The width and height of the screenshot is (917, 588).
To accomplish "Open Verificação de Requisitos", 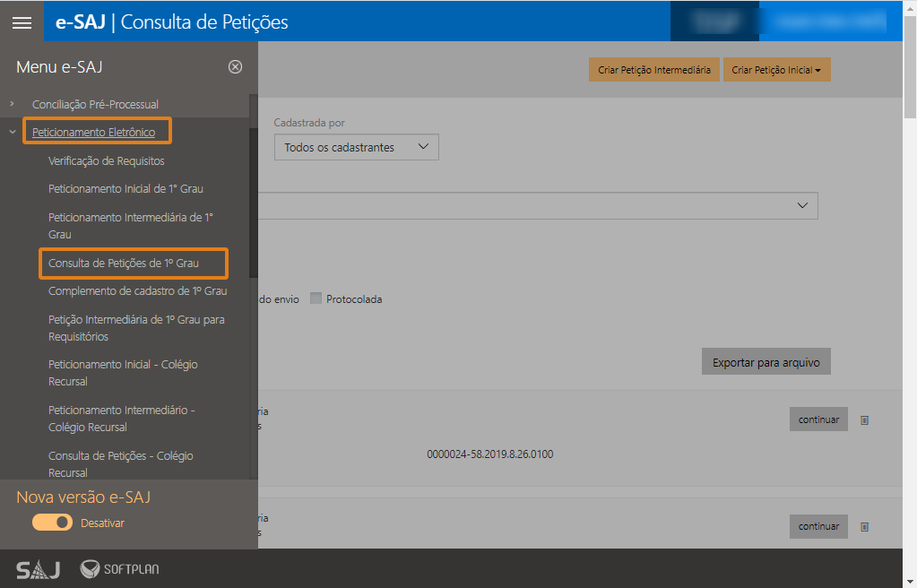I will point(107,161).
